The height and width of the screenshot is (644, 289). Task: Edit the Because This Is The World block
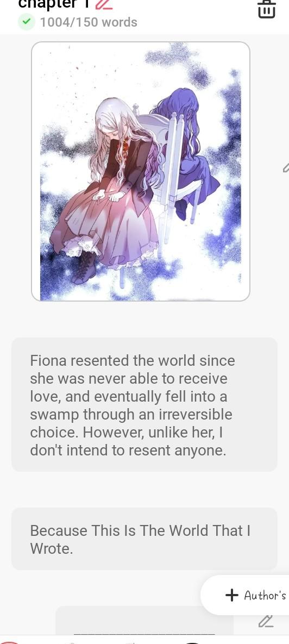click(x=144, y=539)
